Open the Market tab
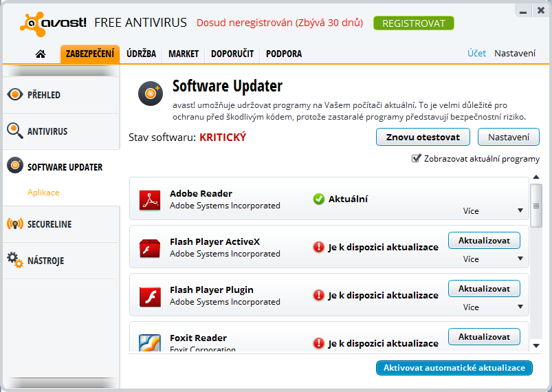552x392 pixels. click(184, 54)
